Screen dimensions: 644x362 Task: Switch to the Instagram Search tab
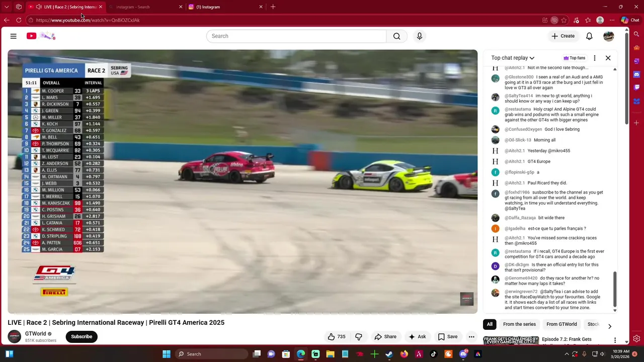145,7
